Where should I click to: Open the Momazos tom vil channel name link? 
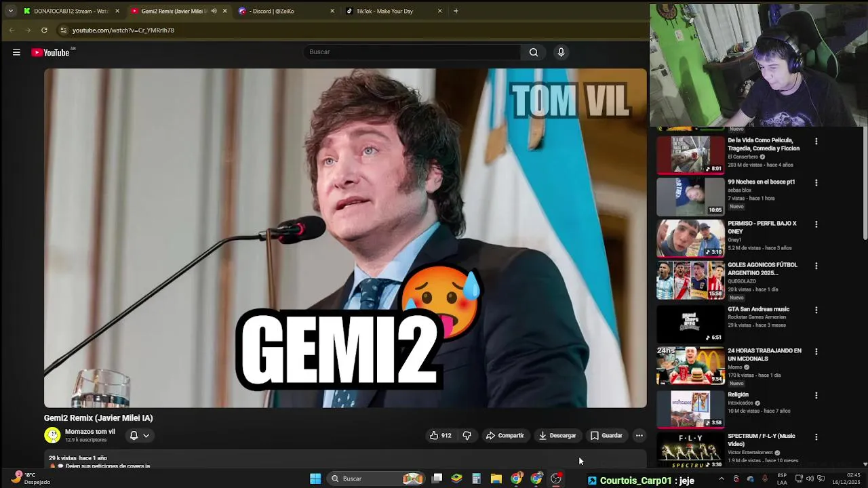point(90,432)
